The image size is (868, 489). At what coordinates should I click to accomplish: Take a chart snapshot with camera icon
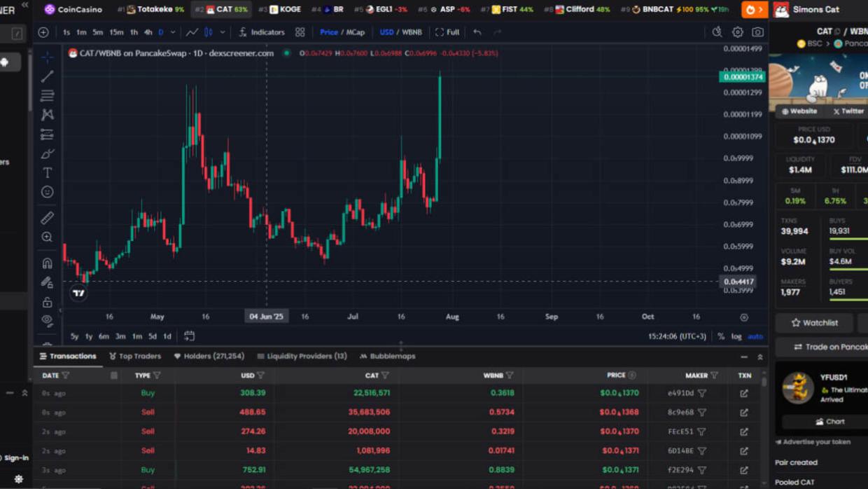click(x=757, y=32)
